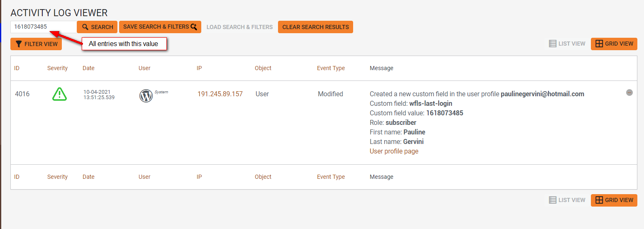The height and width of the screenshot is (229, 644).
Task: Click Load Search & Filters
Action: pyautogui.click(x=239, y=27)
